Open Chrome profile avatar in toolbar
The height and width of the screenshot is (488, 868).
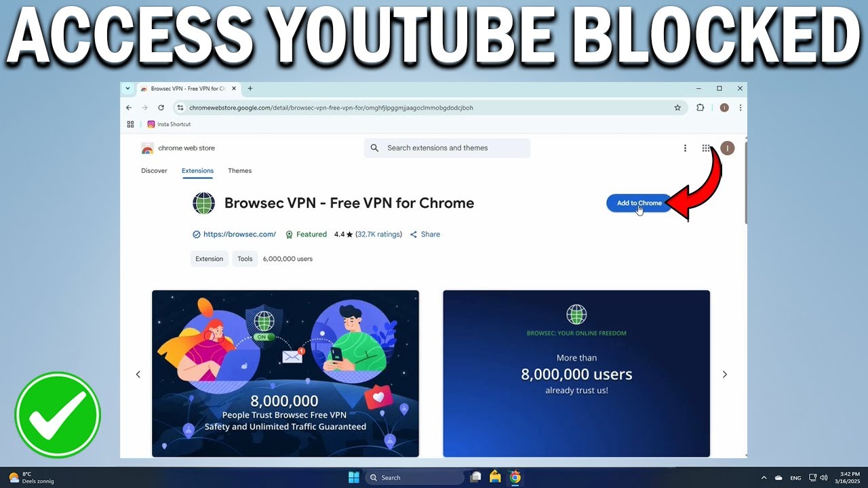pos(724,108)
